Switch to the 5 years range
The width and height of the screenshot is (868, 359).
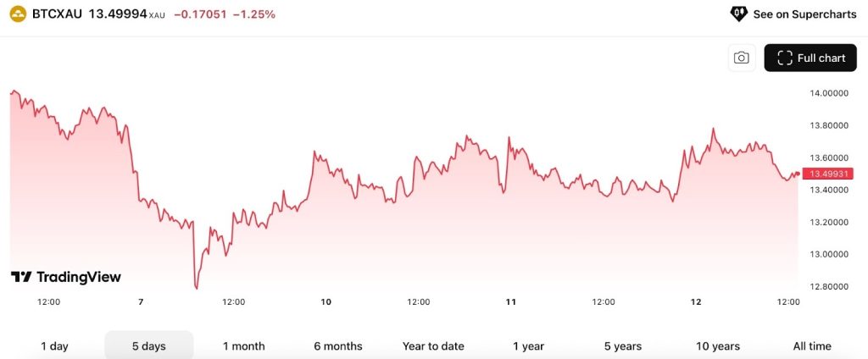pyautogui.click(x=622, y=345)
